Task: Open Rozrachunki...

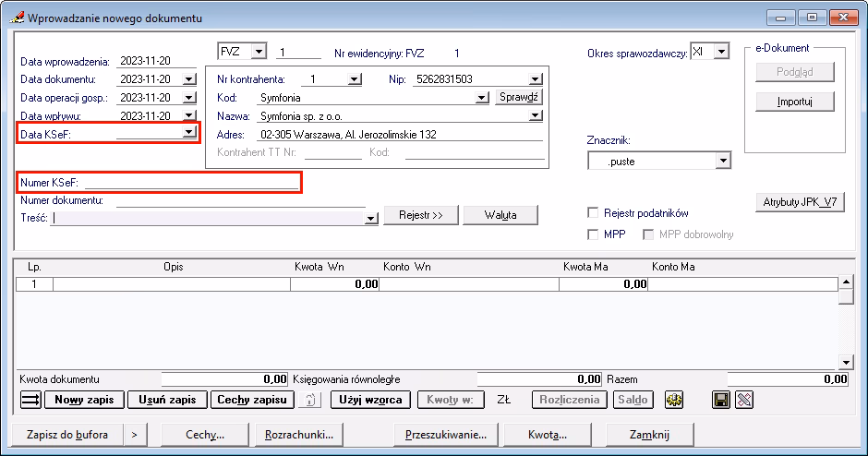Action: tap(299, 435)
